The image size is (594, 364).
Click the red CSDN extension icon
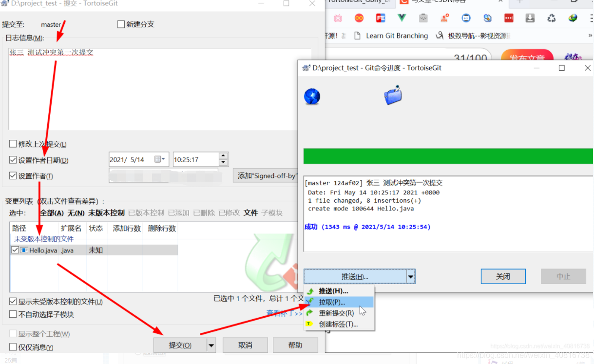[509, 18]
